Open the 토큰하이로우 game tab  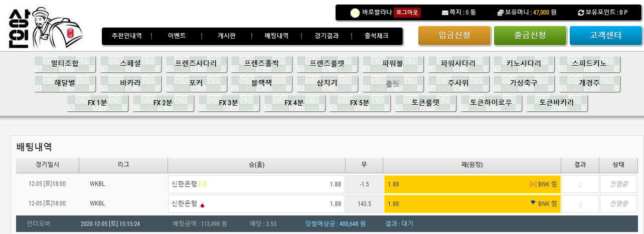click(x=491, y=103)
